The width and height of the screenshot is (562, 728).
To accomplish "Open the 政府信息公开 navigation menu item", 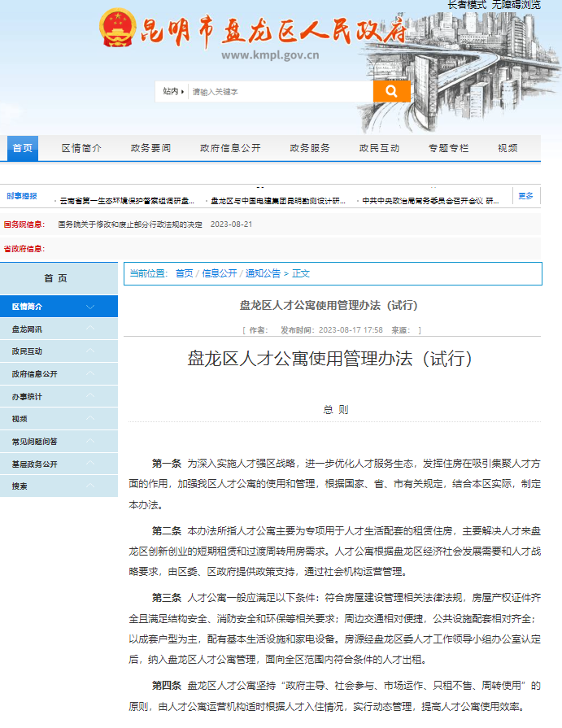I will click(x=230, y=148).
